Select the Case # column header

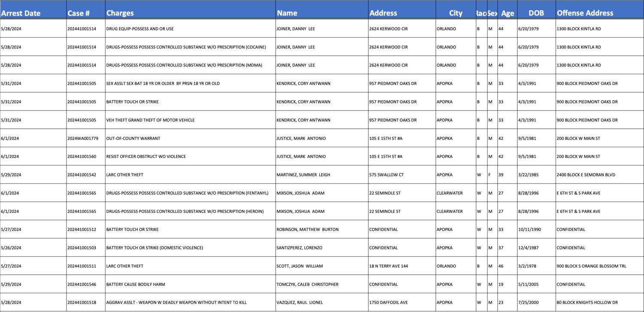[x=86, y=9]
